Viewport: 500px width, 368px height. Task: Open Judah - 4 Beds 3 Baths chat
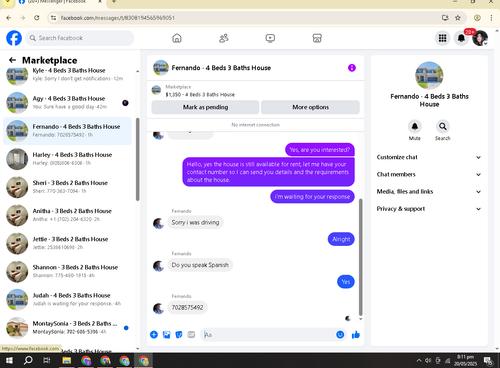[67, 300]
